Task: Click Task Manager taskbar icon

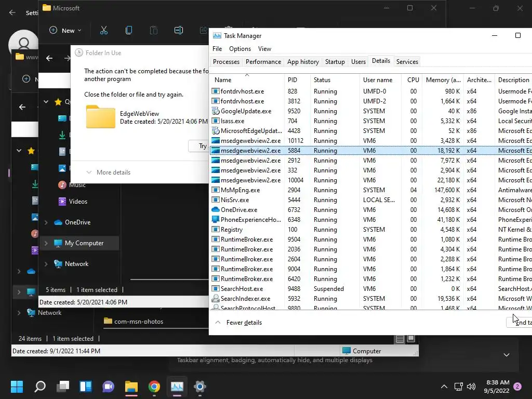Action: [x=177, y=387]
